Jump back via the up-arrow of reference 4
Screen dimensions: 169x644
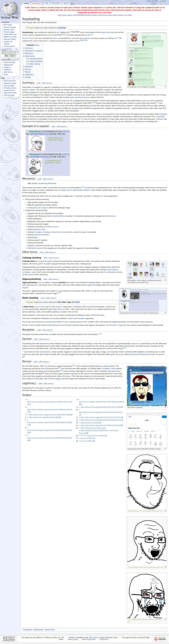tap(28, 417)
